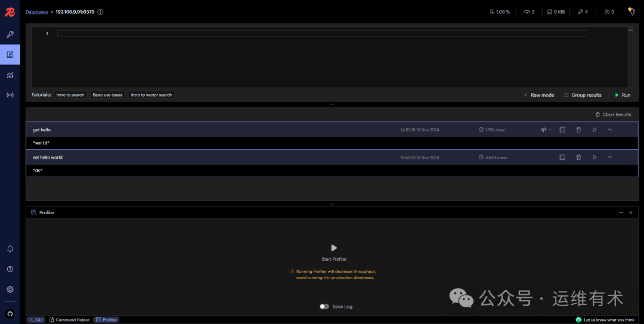The height and width of the screenshot is (324, 644).
Task: Run the query with Run button
Action: click(x=623, y=95)
